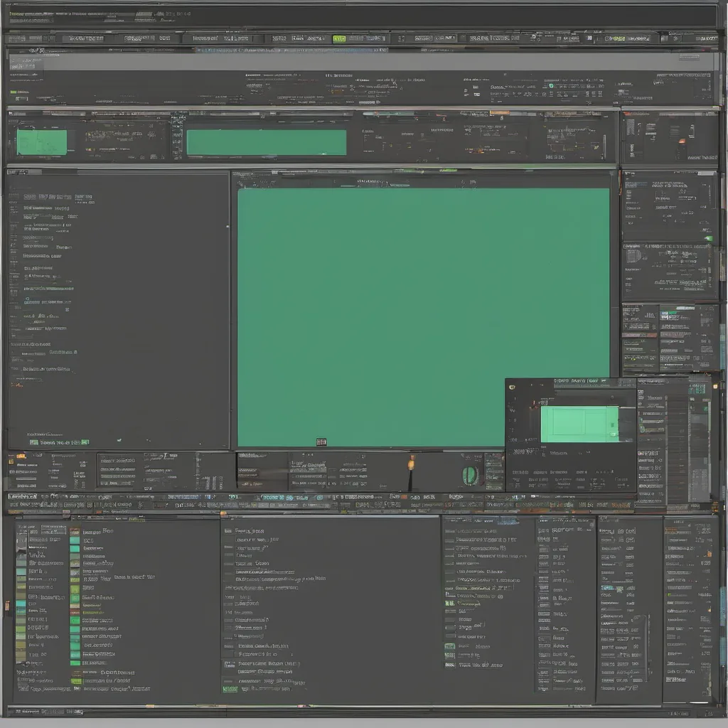Screen dimensions: 728x728
Task: Toggle the lowest green checkbox in the bottom-center list
Action: (230, 688)
